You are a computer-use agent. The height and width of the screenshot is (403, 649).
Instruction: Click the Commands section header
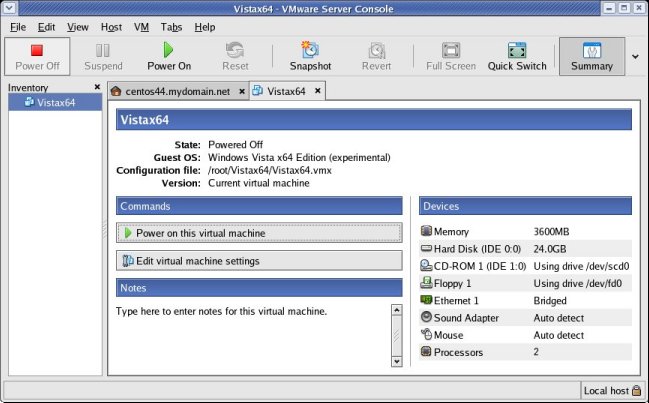[259, 206]
